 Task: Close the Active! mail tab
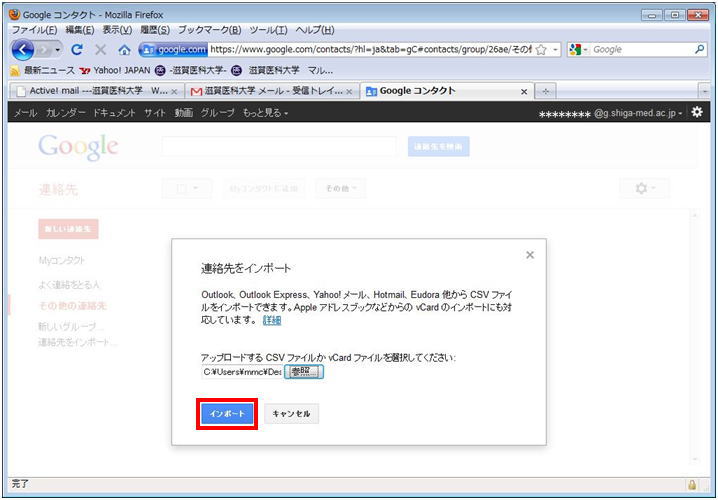(x=174, y=92)
